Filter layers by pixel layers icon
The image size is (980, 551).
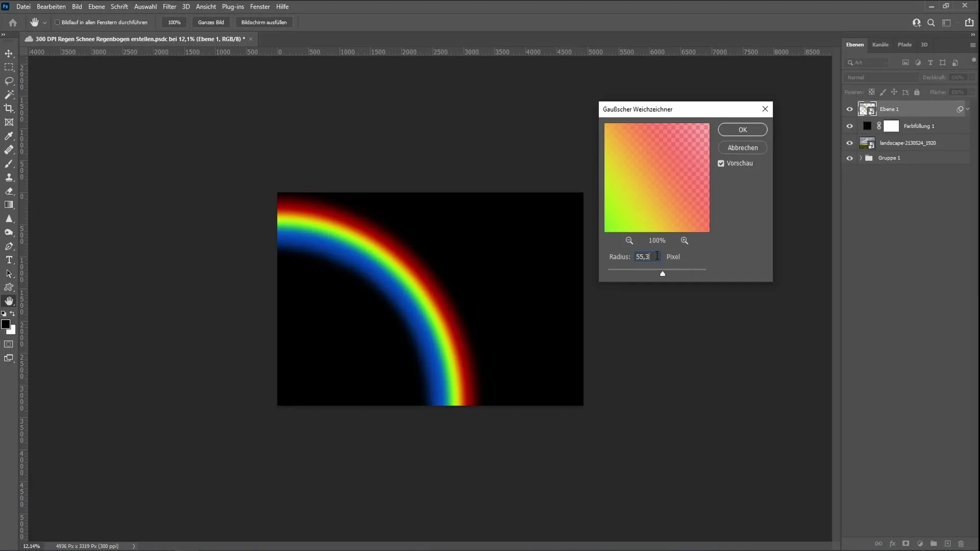pyautogui.click(x=905, y=63)
